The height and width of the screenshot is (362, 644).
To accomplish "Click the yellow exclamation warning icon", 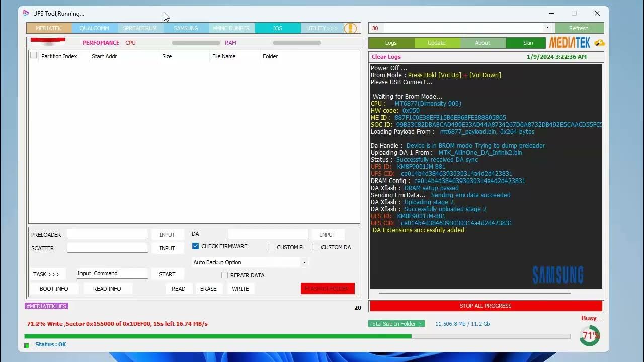I will click(350, 28).
